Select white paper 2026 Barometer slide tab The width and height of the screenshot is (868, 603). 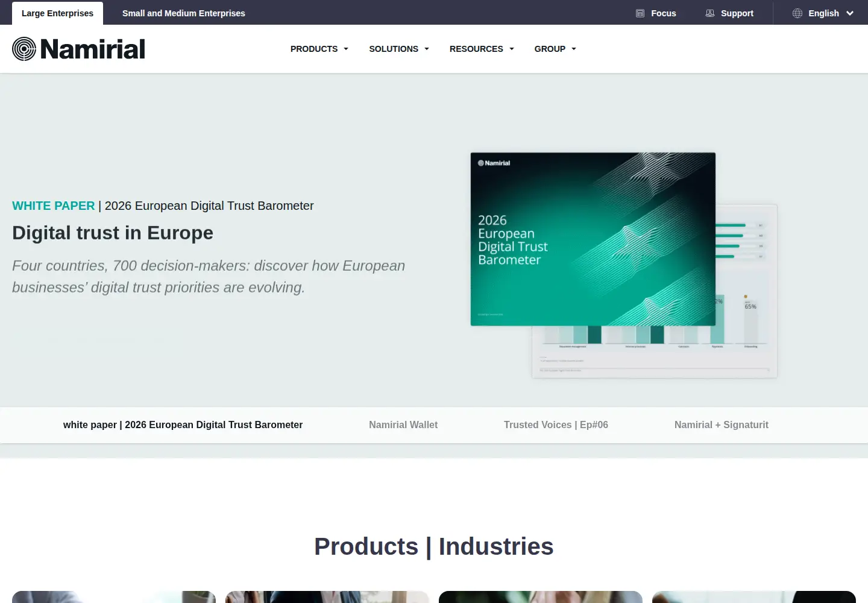pos(183,425)
